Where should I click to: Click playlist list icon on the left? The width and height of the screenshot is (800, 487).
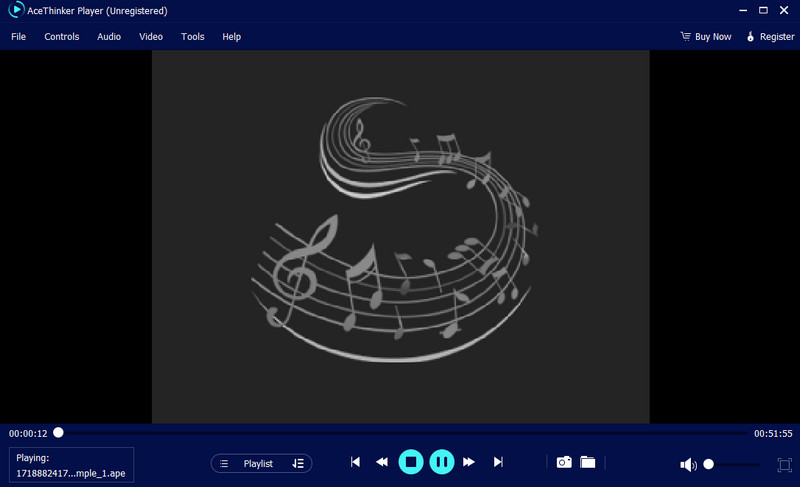pos(224,464)
